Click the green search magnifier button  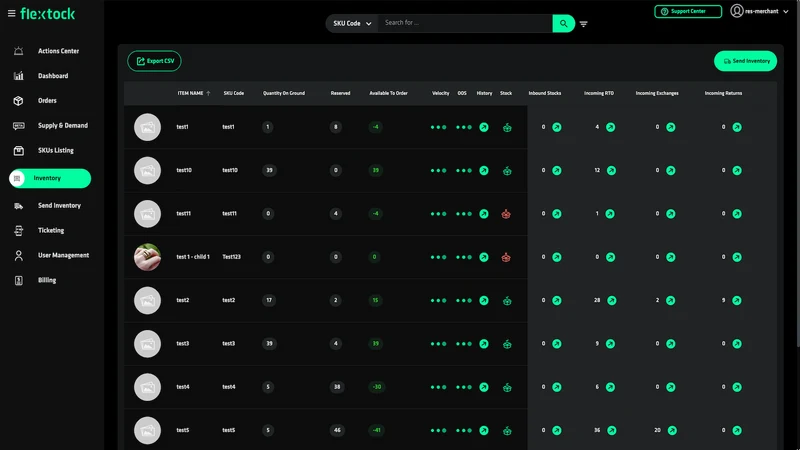pyautogui.click(x=563, y=23)
